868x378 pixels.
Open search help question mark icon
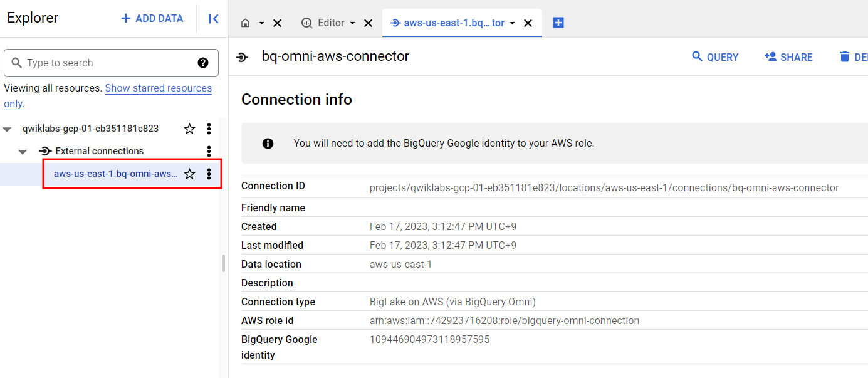point(203,63)
